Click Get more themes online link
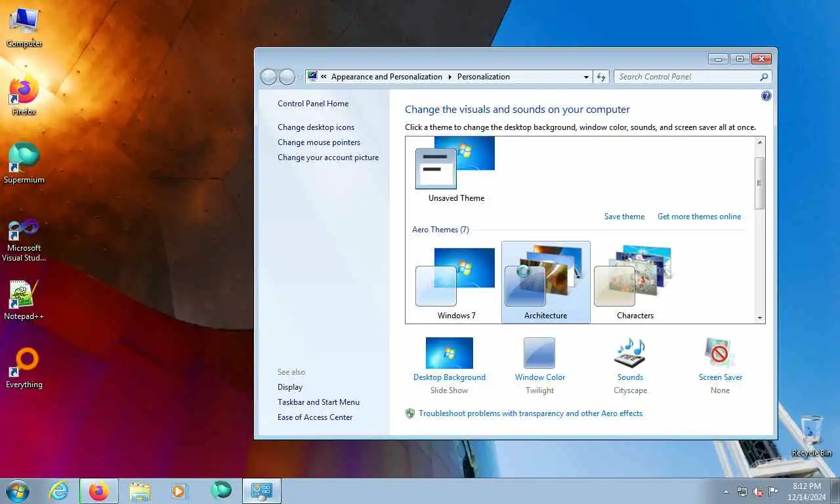 point(699,217)
